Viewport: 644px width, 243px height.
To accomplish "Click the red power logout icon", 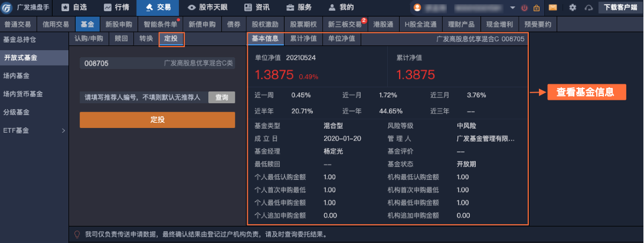I will (524, 8).
